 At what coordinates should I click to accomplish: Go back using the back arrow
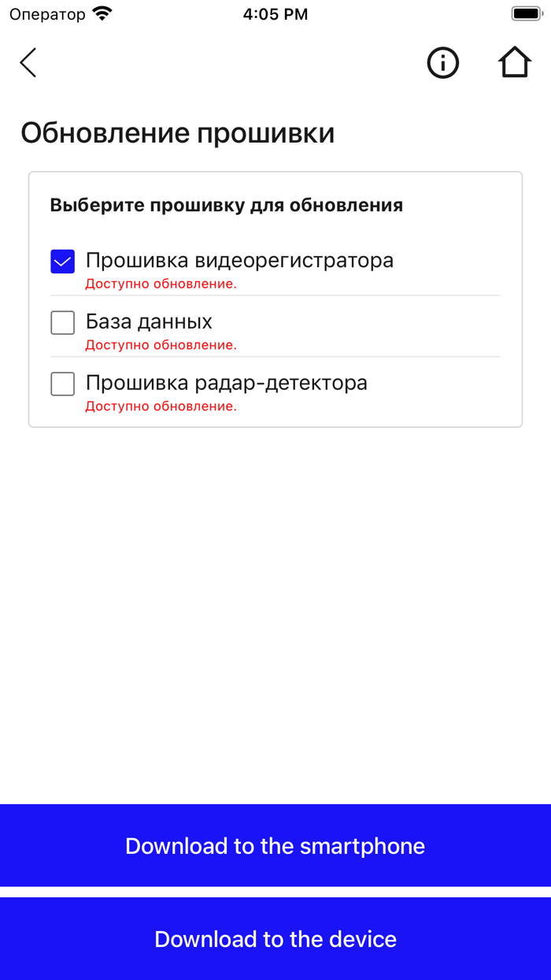coord(28,62)
